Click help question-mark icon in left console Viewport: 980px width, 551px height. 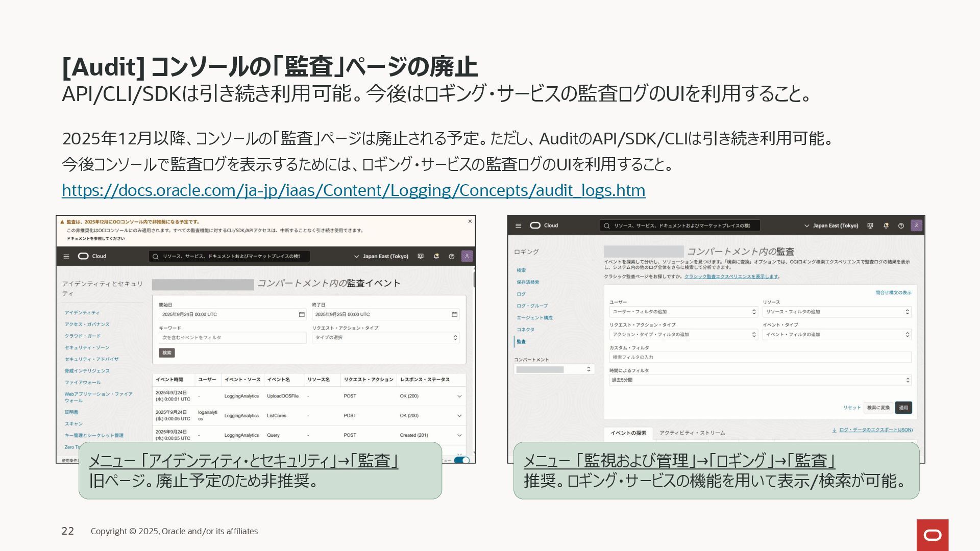(x=451, y=256)
